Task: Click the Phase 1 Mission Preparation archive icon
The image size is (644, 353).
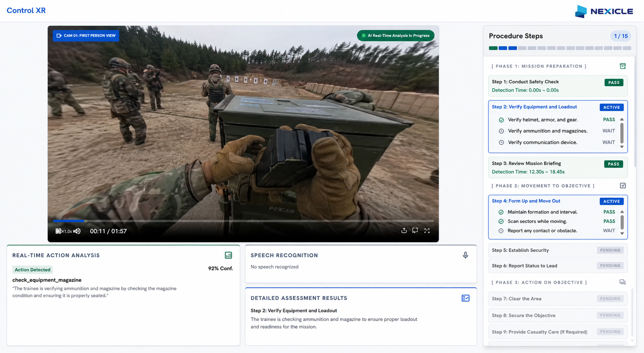Action: 623,66
